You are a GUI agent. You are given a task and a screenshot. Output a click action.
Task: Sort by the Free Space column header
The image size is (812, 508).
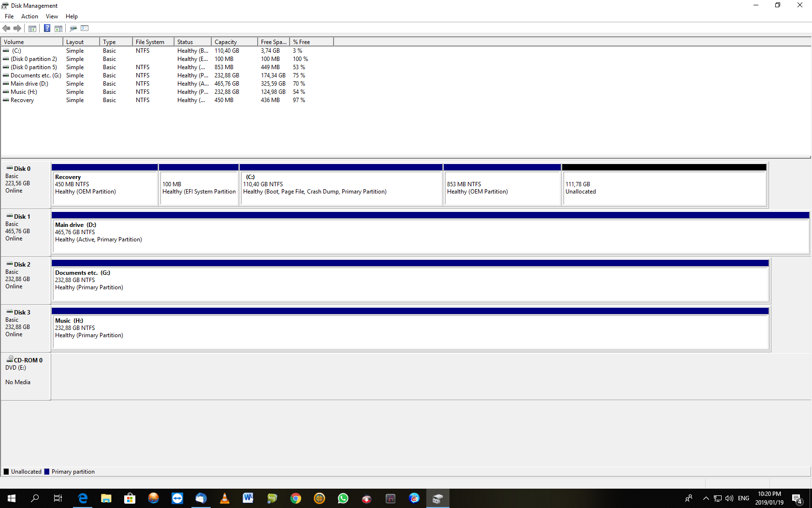pyautogui.click(x=274, y=42)
